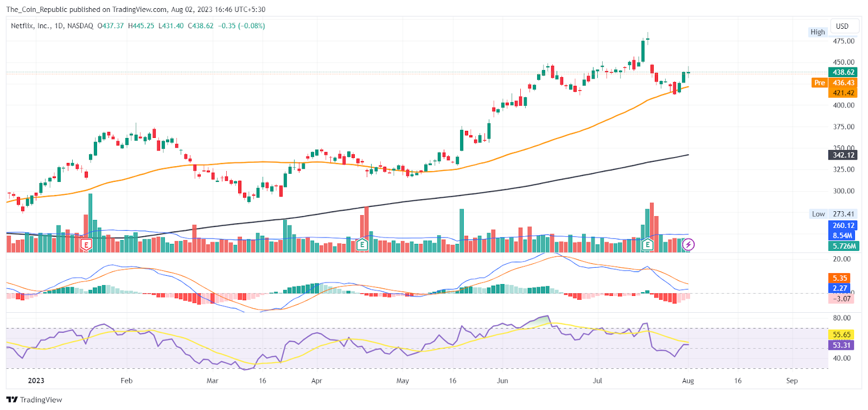Click the Netflix, Inc. symbol title
Image resolution: width=868 pixels, height=410 pixels.
click(x=30, y=26)
